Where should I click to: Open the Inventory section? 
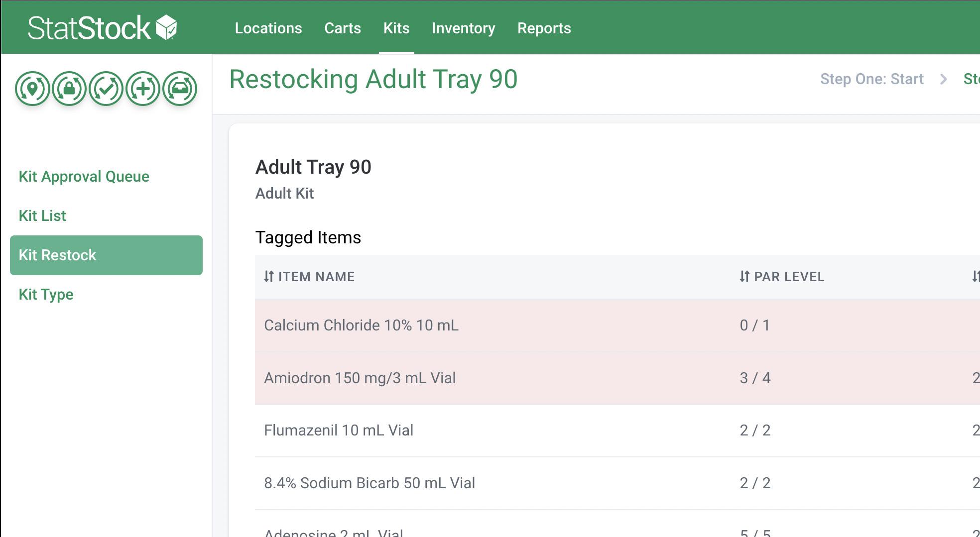[464, 28]
